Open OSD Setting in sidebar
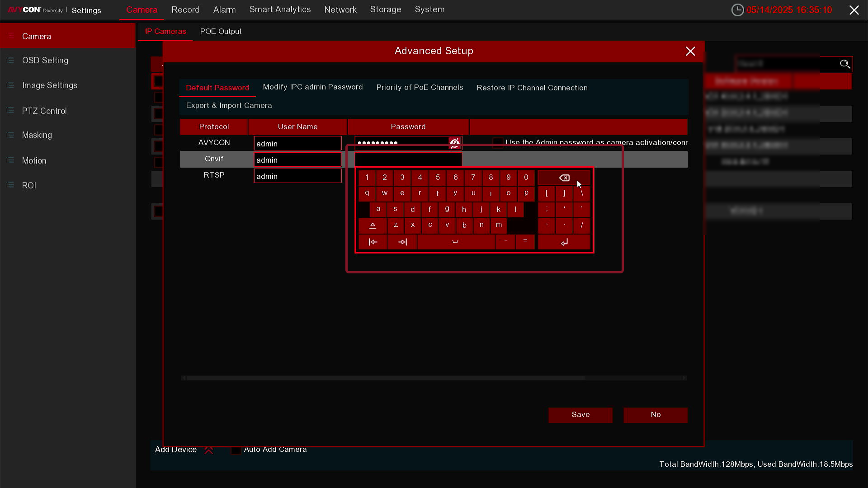The height and width of the screenshot is (488, 868). click(x=45, y=61)
